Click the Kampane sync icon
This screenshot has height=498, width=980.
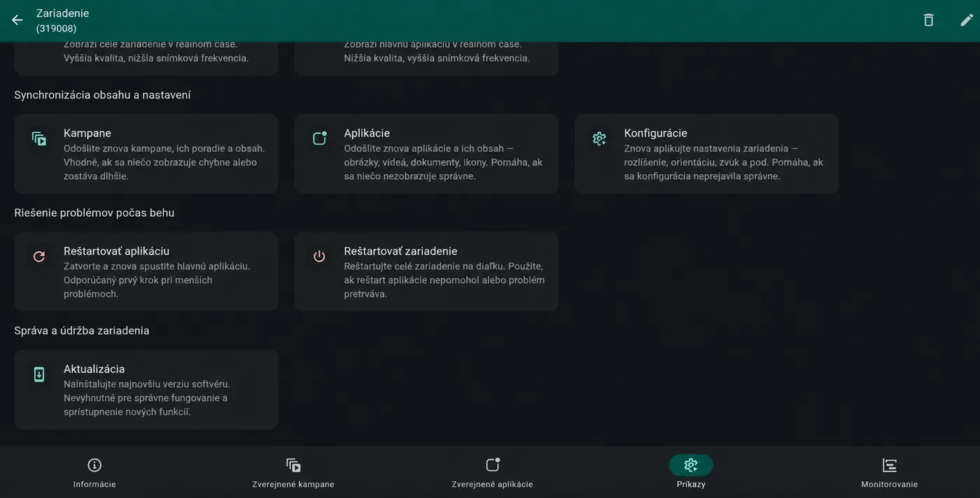pyautogui.click(x=39, y=138)
